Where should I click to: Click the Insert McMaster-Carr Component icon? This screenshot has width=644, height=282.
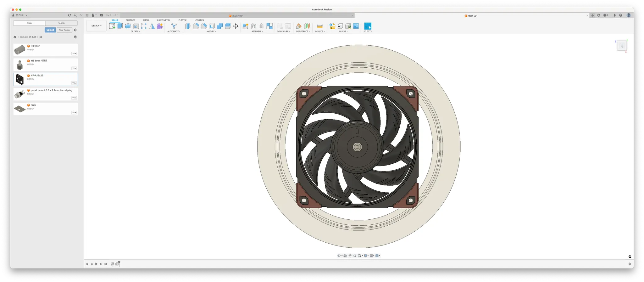point(348,26)
